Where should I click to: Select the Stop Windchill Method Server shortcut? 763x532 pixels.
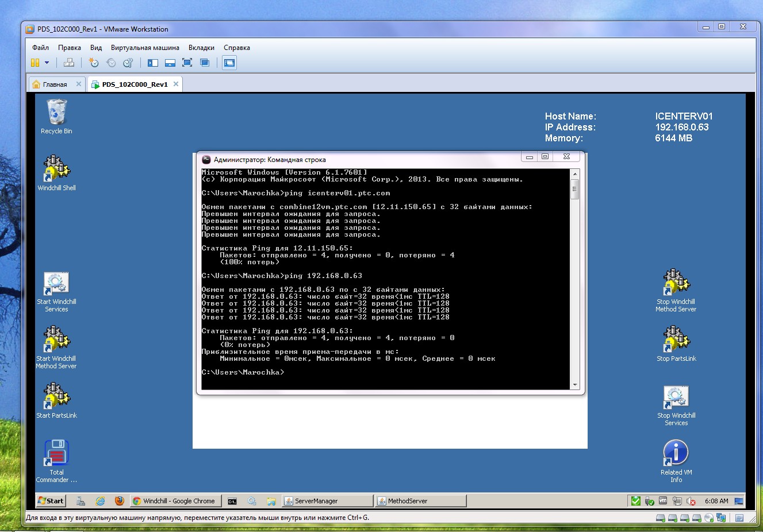(x=676, y=290)
